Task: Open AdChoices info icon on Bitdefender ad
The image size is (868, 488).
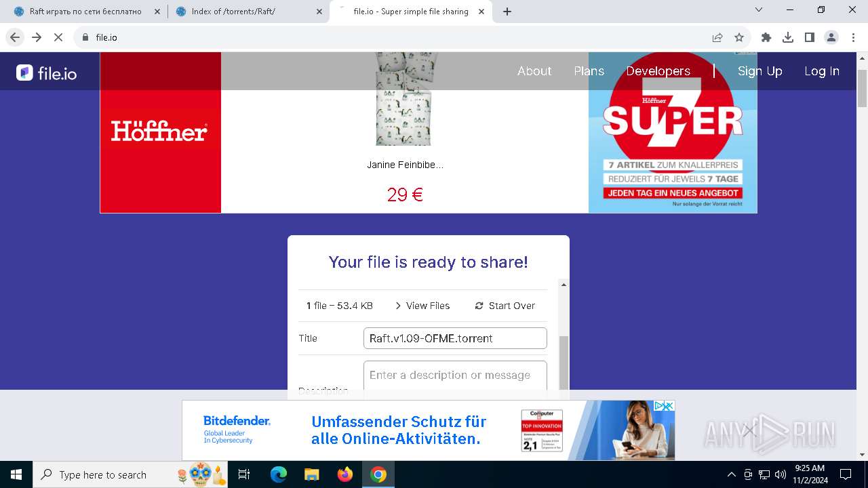Action: (x=658, y=406)
